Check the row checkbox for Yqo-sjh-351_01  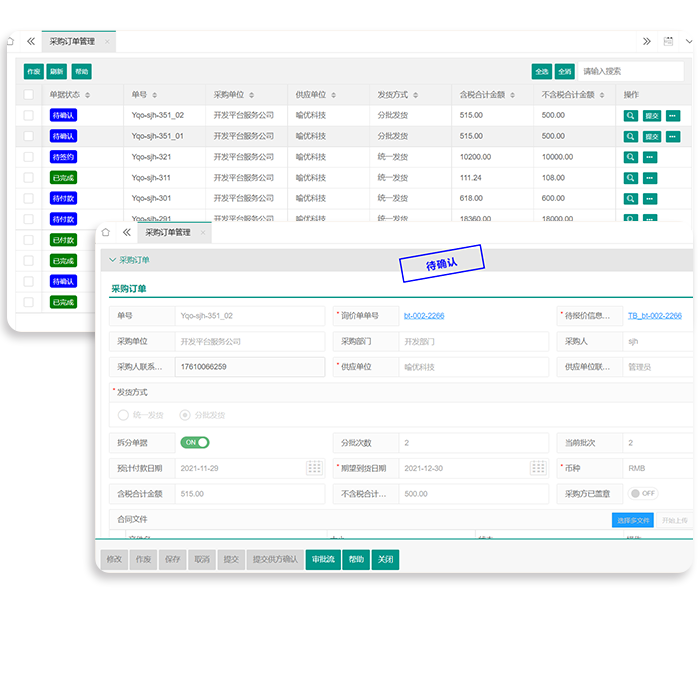point(29,136)
